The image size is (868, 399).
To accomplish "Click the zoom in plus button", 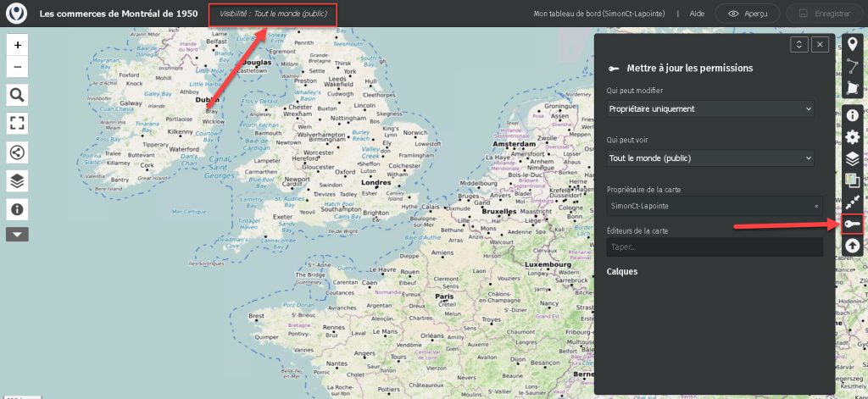I will (17, 44).
